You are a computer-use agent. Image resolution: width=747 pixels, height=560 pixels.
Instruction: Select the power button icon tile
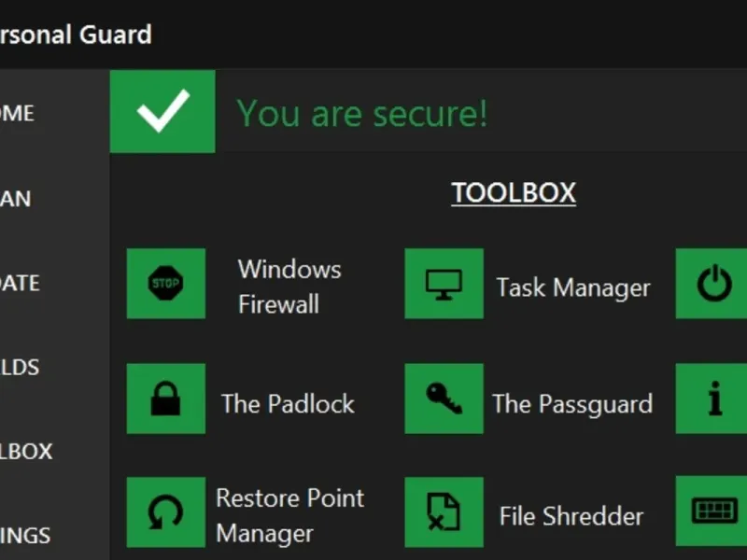tap(712, 283)
